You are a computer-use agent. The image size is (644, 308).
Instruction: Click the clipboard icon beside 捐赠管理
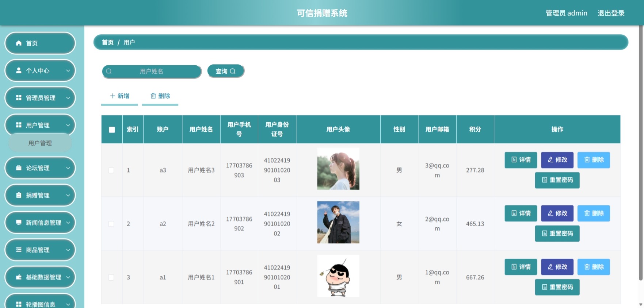(19, 195)
